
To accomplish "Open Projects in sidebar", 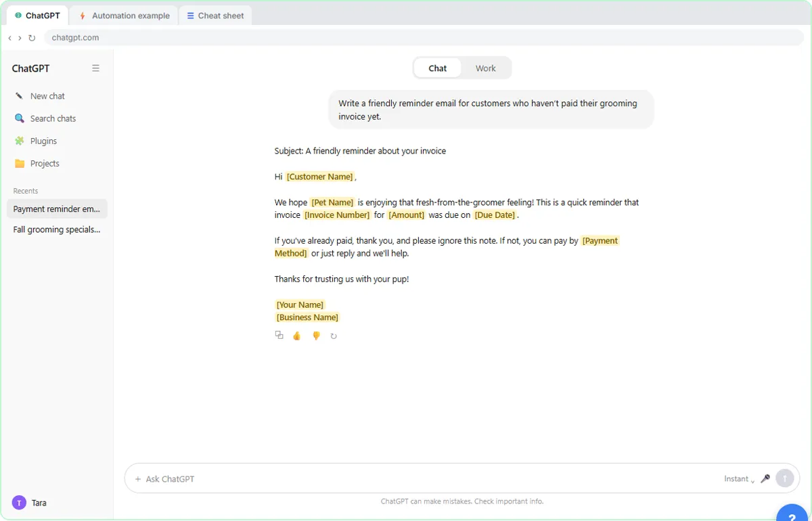I will (x=57, y=164).
